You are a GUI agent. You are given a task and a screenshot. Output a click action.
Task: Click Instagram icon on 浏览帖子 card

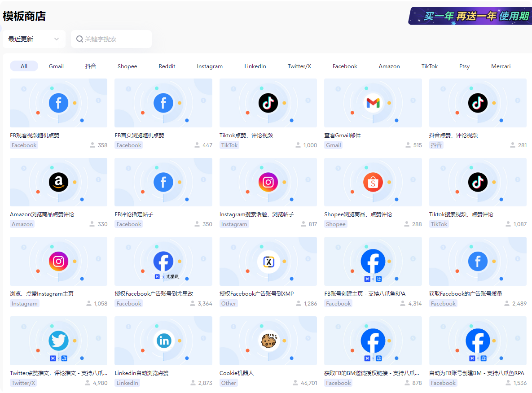coord(268,182)
